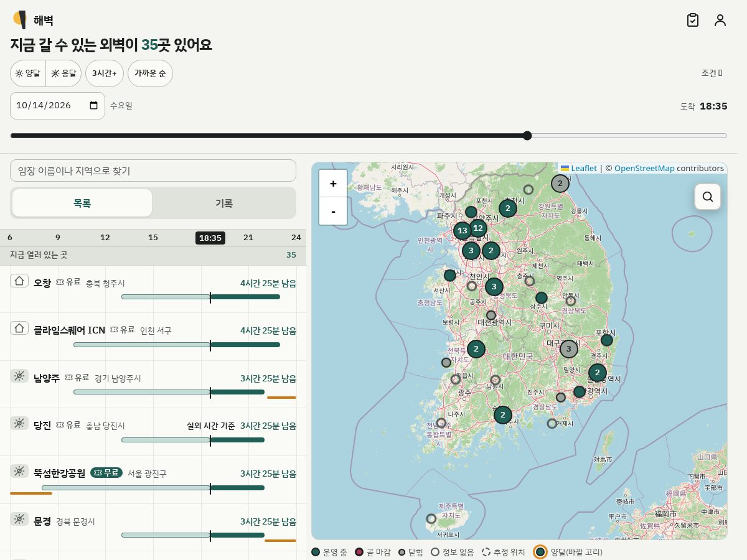Viewport: 747px width, 560px height.
Task: Click the 추정 위치 legend item
Action: coord(504,552)
